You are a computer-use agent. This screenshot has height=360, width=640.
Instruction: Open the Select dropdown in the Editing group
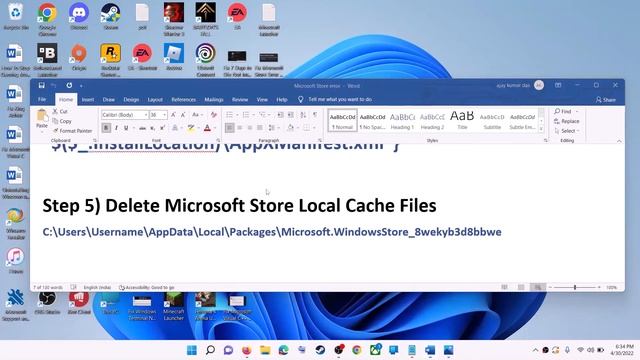(567, 131)
